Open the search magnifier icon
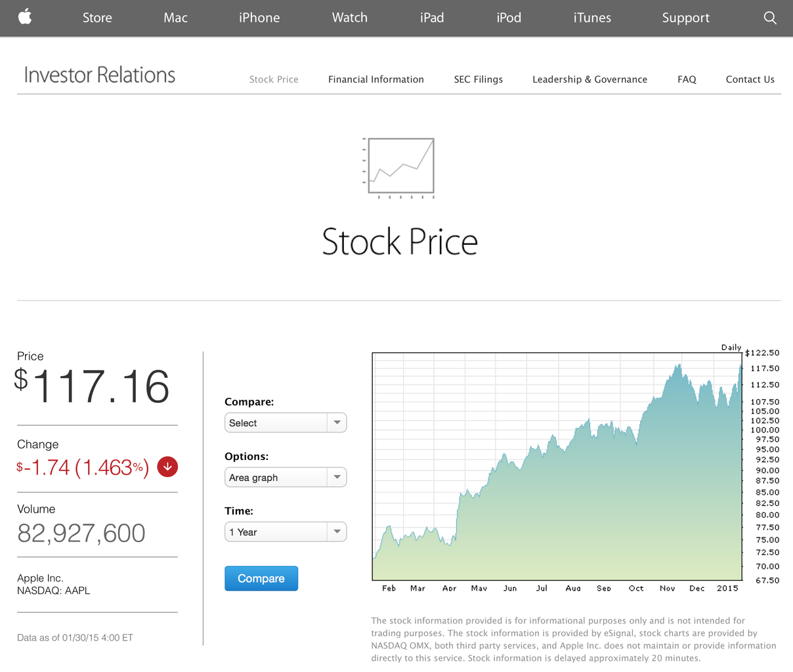 point(770,18)
